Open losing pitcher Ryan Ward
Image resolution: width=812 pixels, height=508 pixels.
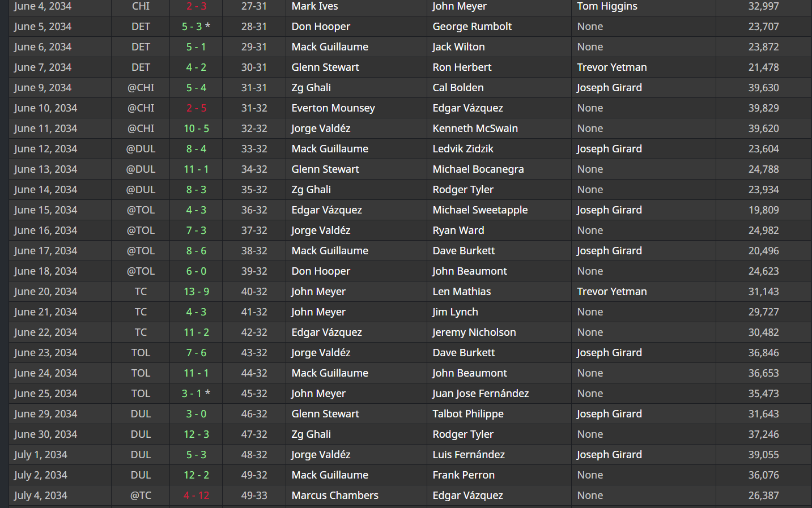[458, 230]
